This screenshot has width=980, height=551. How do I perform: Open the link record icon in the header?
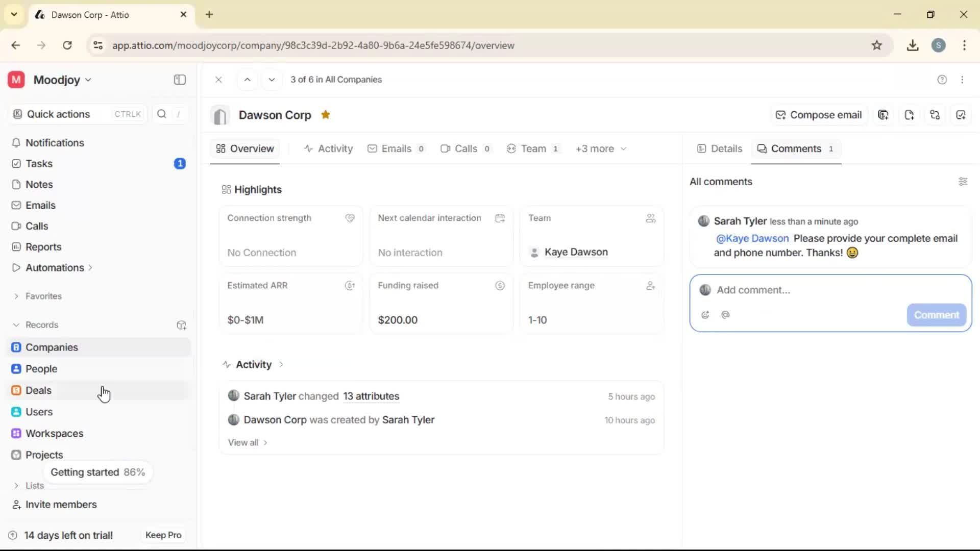point(935,115)
